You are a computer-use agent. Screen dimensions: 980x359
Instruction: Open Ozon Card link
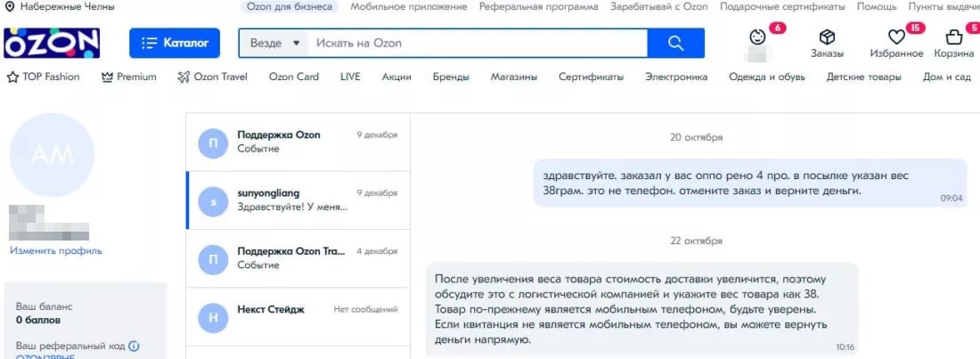pos(294,77)
